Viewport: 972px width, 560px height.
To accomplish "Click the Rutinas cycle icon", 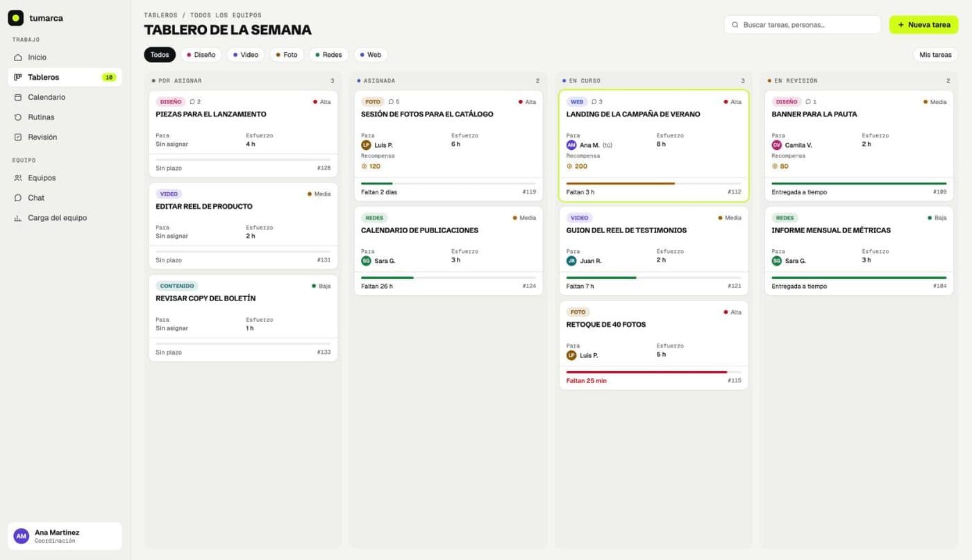I will point(18,117).
